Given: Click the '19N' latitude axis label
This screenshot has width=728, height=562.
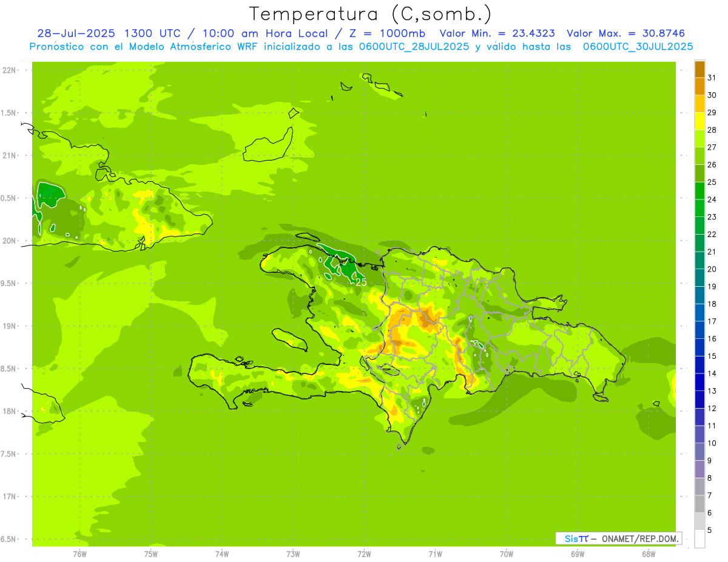Looking at the screenshot, I should pos(9,326).
